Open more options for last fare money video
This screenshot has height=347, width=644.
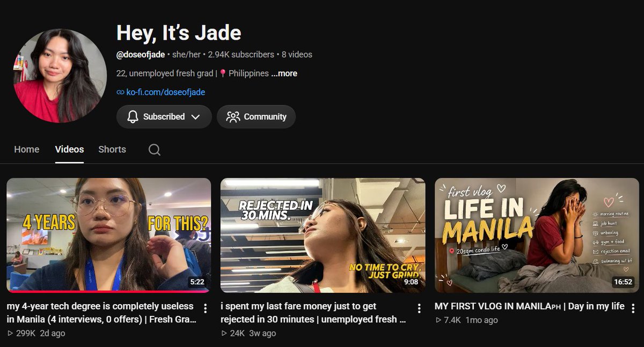click(x=419, y=308)
